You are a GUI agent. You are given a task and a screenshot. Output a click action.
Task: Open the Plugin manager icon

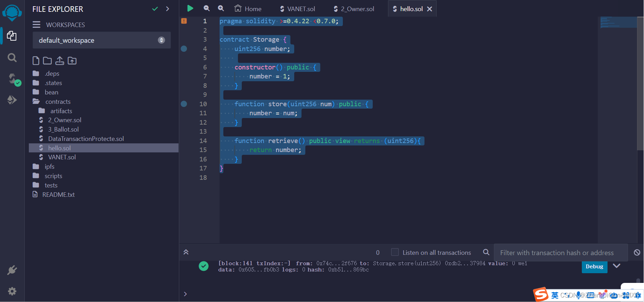point(12,270)
